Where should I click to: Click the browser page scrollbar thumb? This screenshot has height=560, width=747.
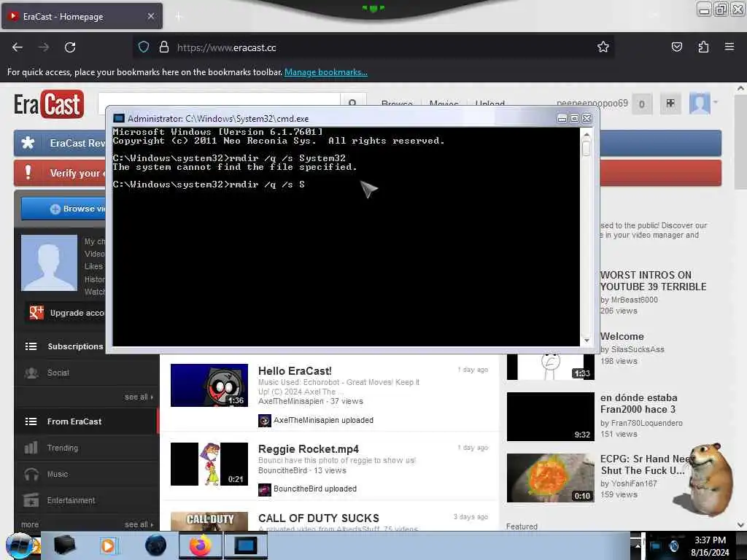click(740, 142)
